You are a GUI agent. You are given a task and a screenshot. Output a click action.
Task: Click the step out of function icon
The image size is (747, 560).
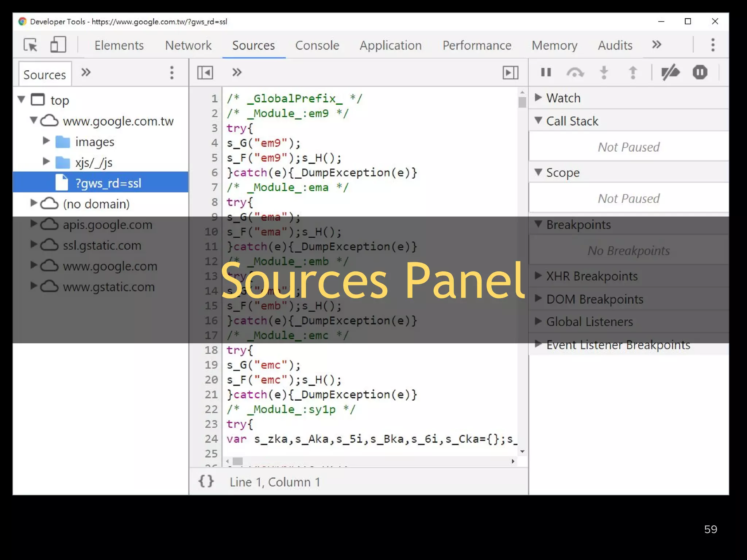pyautogui.click(x=633, y=72)
